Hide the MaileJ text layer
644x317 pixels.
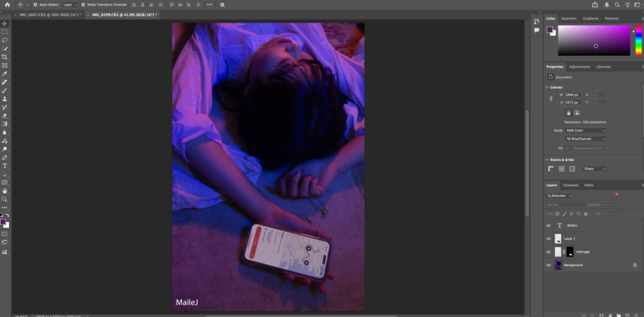(x=548, y=225)
